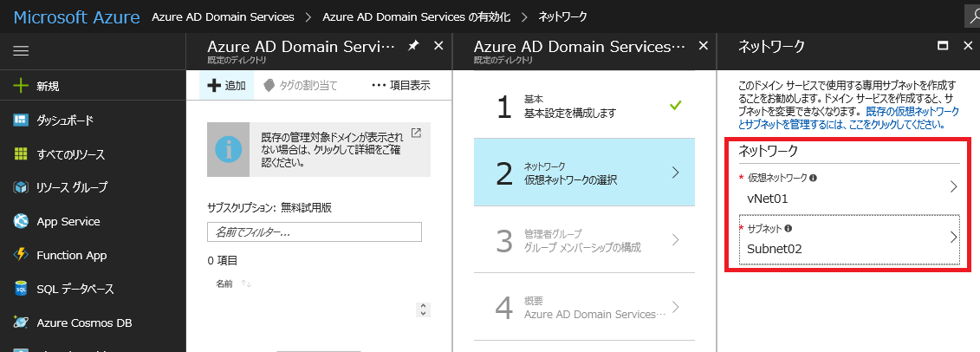Image resolution: width=980 pixels, height=352 pixels.
Task: Select step 2 ネットワーク 仮想ネットワークの選択
Action: coord(584,173)
